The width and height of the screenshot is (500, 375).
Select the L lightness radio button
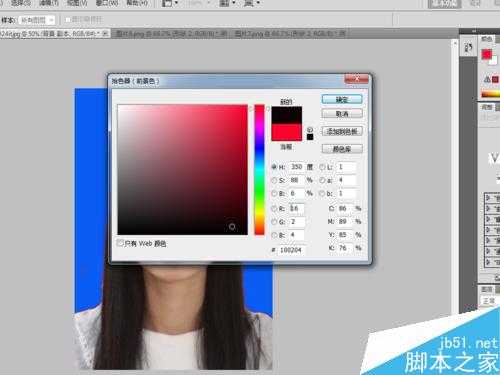pos(322,167)
